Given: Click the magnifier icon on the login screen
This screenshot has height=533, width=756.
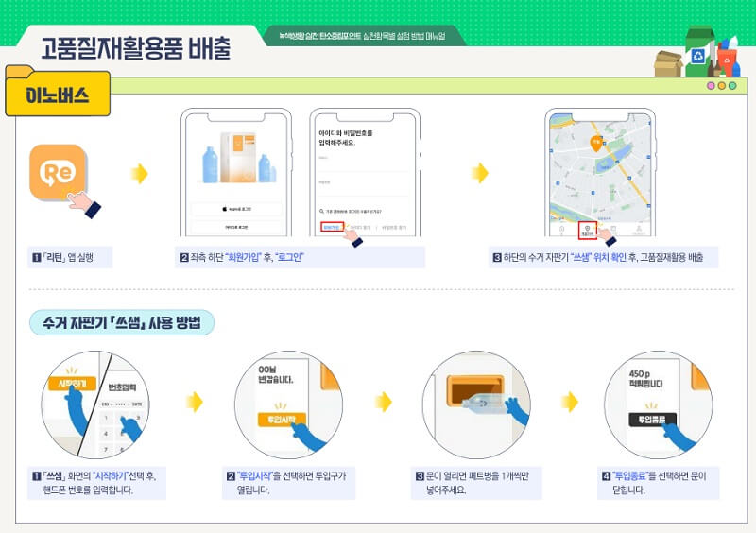Looking at the screenshot, I should pyautogui.click(x=321, y=212).
